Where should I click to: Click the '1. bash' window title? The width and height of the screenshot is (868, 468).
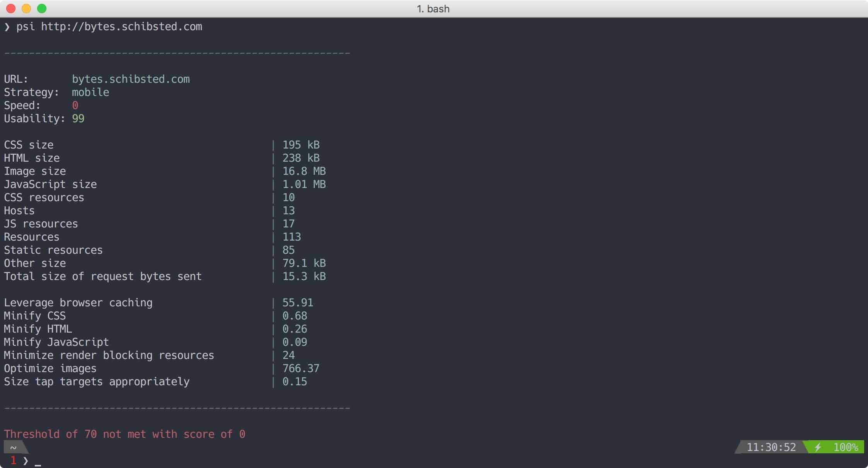coord(433,9)
